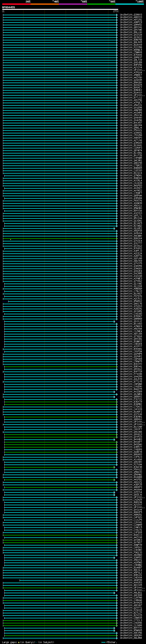Screen dimensions: 146x644
Task: Click the hit label UniRef100_A1R5W3
Action: (x=131, y=563)
